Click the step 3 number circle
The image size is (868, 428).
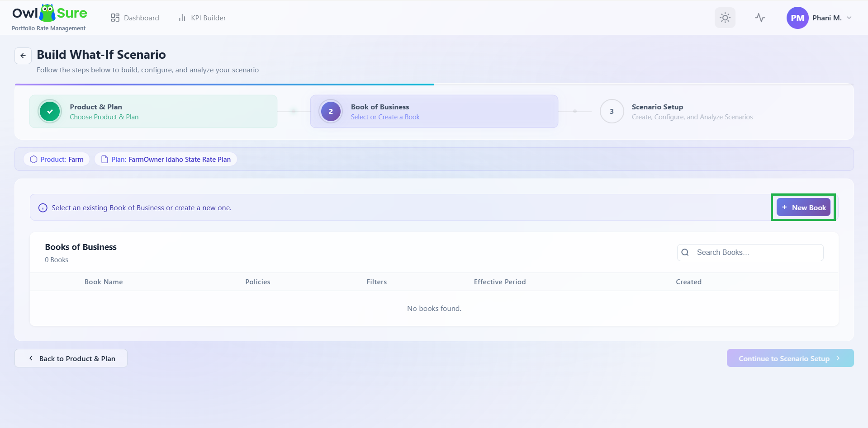click(612, 111)
